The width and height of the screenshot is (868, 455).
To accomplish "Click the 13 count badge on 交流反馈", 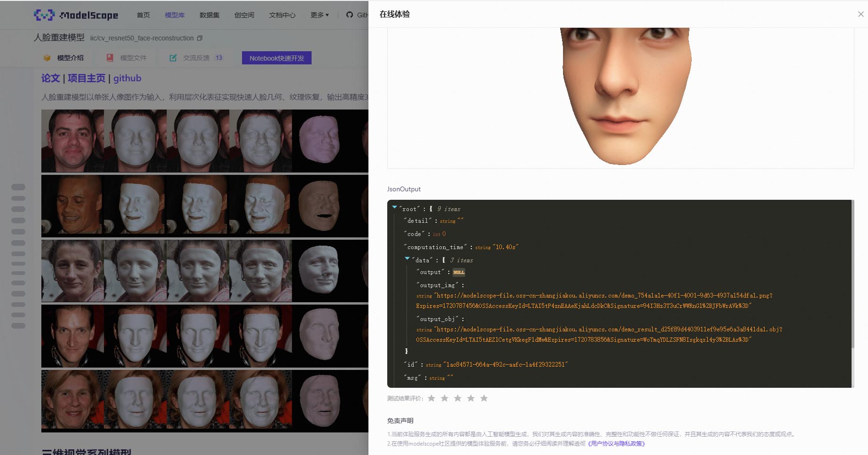I will point(219,58).
